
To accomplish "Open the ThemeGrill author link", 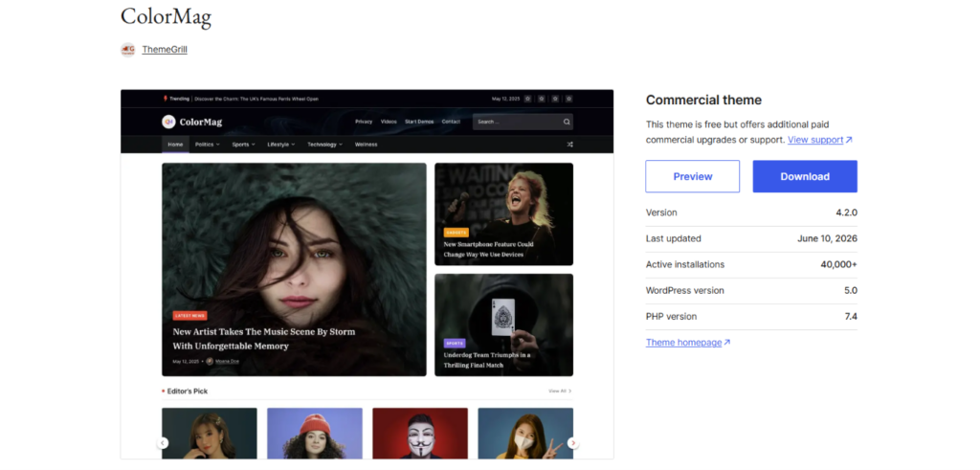I will coord(165,50).
